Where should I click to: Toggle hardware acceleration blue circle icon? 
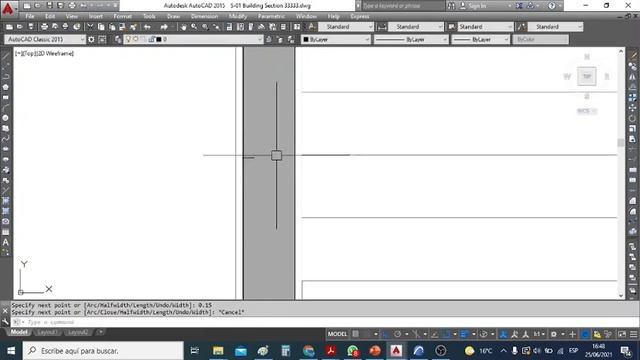(585, 334)
